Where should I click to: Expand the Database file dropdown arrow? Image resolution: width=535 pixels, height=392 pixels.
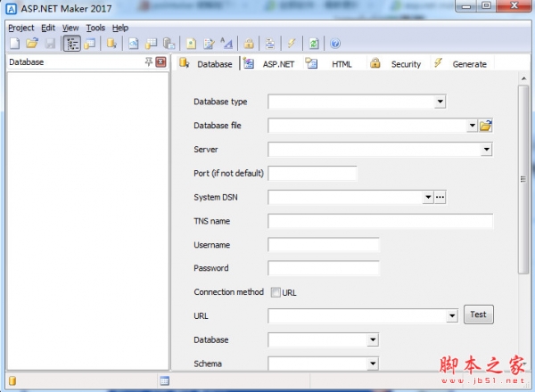pyautogui.click(x=473, y=126)
